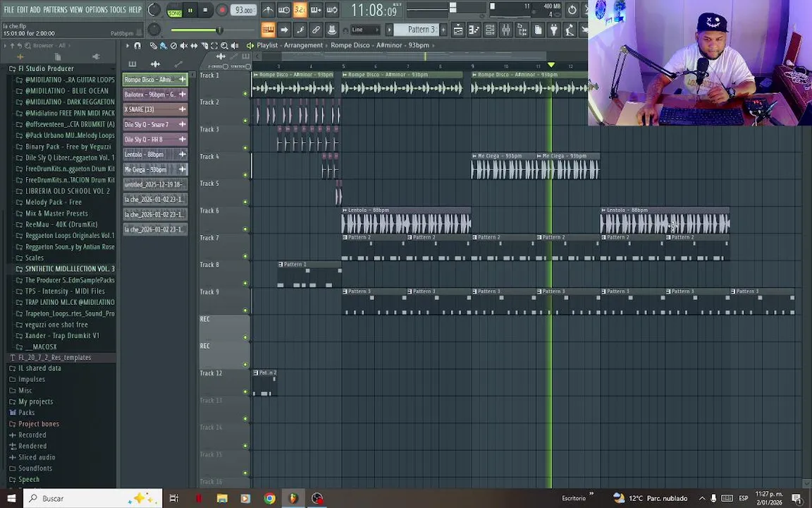This screenshot has width=812, height=508.
Task: Expand the Impulses folder
Action: (x=31, y=380)
